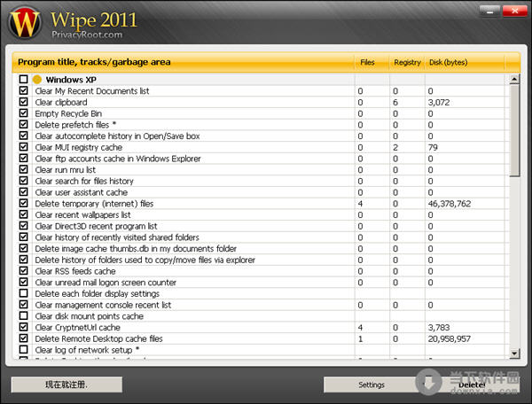
Task: Click the Disk (bytes) column header
Action: 465,62
